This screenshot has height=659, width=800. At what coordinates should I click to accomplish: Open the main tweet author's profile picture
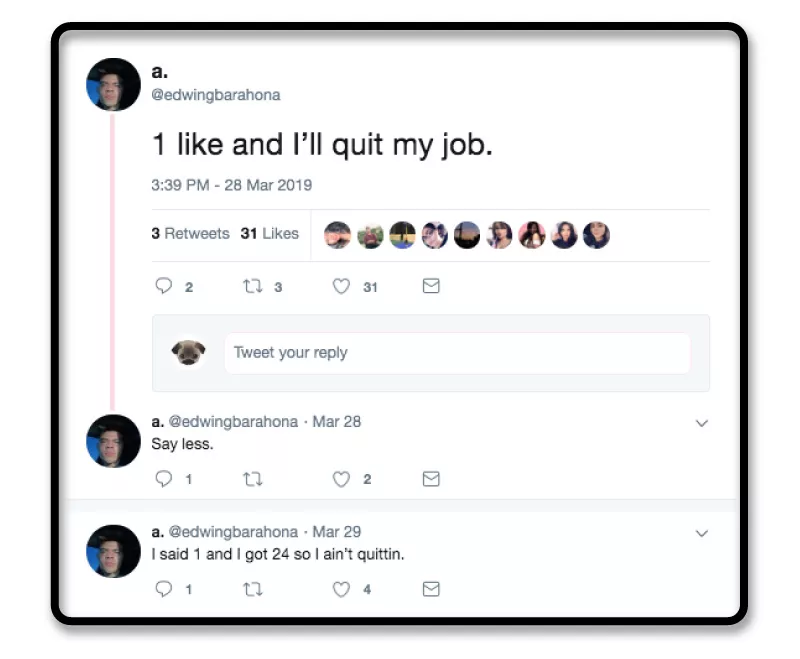pos(113,85)
